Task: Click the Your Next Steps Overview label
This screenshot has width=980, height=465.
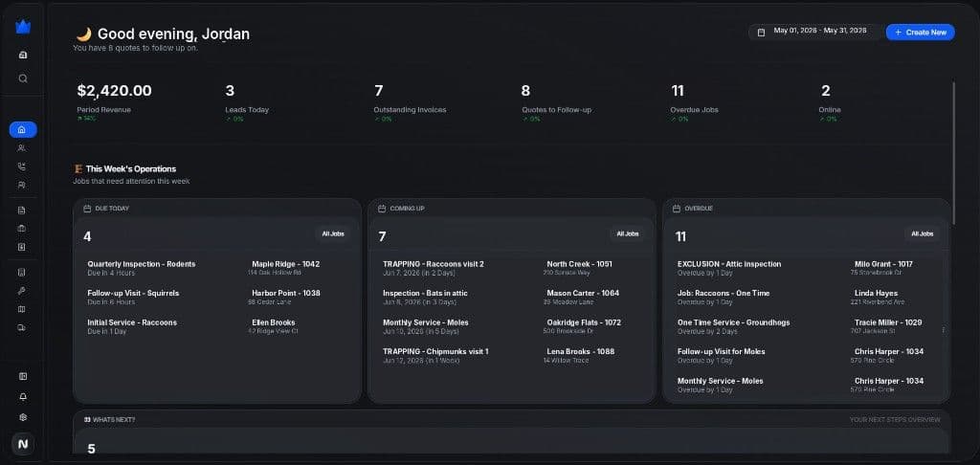Action: click(895, 420)
